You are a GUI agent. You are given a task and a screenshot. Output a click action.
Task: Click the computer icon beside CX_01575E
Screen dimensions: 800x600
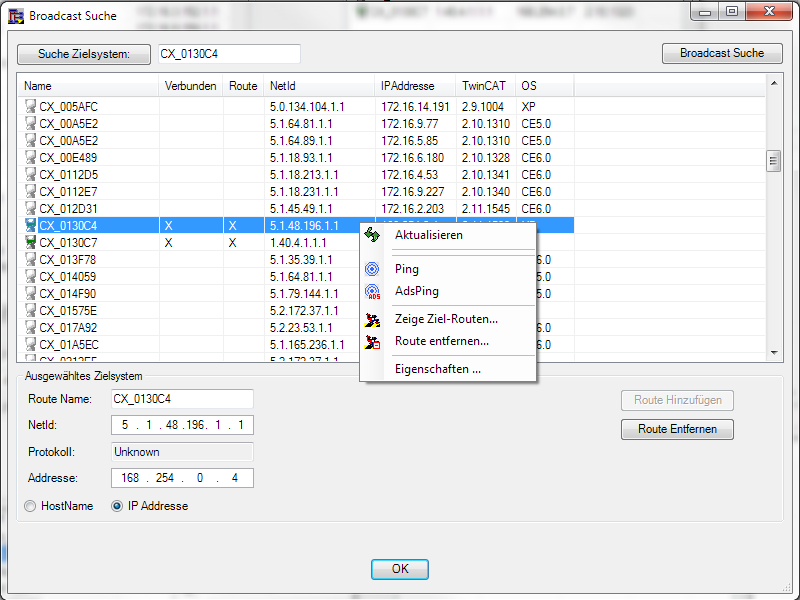click(31, 311)
